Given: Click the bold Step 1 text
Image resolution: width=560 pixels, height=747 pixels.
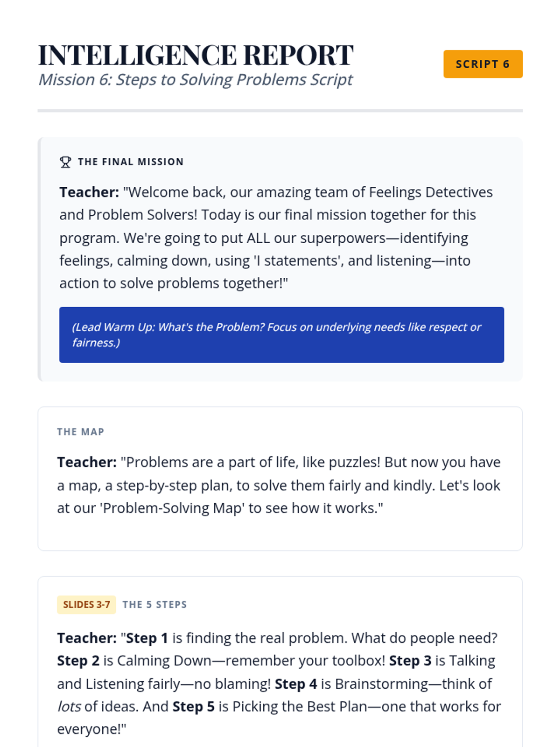Looking at the screenshot, I should tap(147, 638).
